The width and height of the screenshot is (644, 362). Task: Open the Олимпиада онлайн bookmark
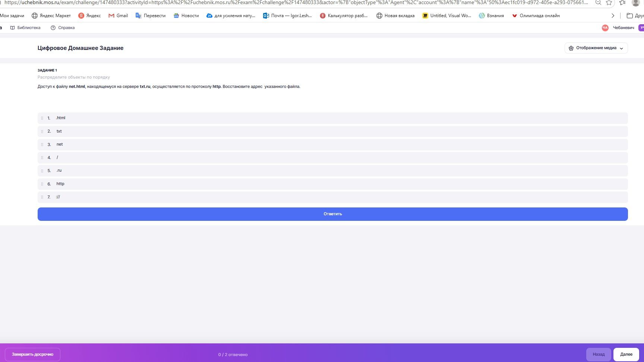[x=536, y=16]
